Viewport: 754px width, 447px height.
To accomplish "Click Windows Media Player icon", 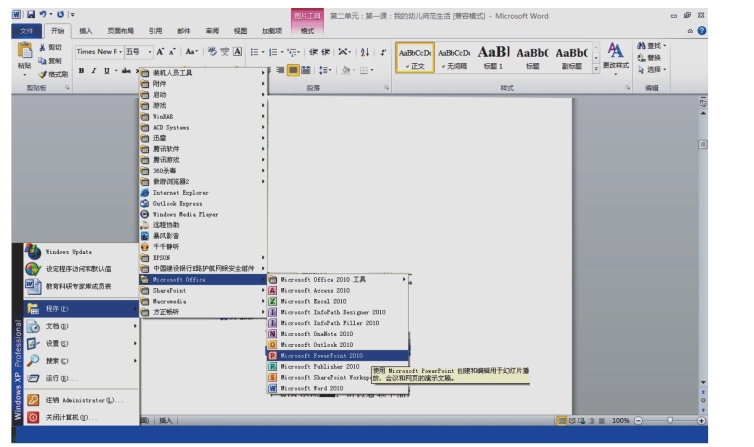I will (x=145, y=214).
